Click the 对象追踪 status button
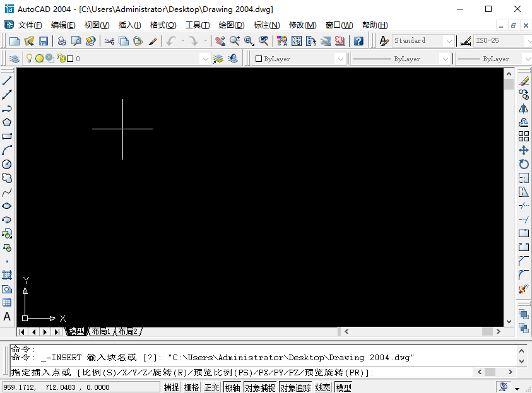532x393 pixels. coord(295,387)
